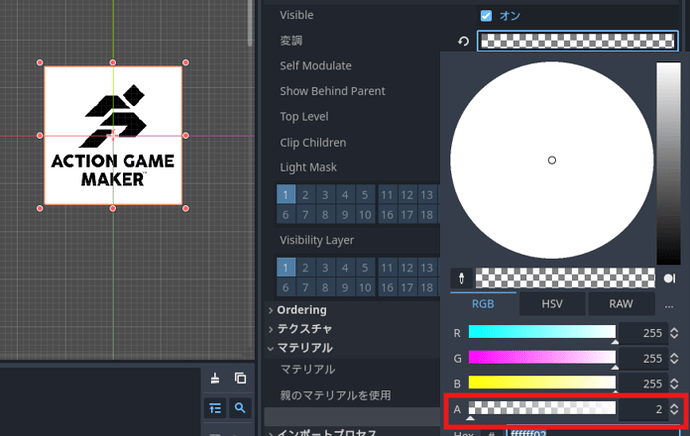Click the Show Behind Parent property label

332,91
